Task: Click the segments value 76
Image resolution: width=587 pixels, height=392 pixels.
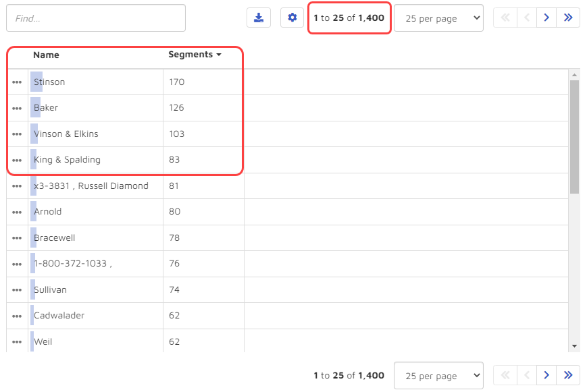Action: [174, 264]
